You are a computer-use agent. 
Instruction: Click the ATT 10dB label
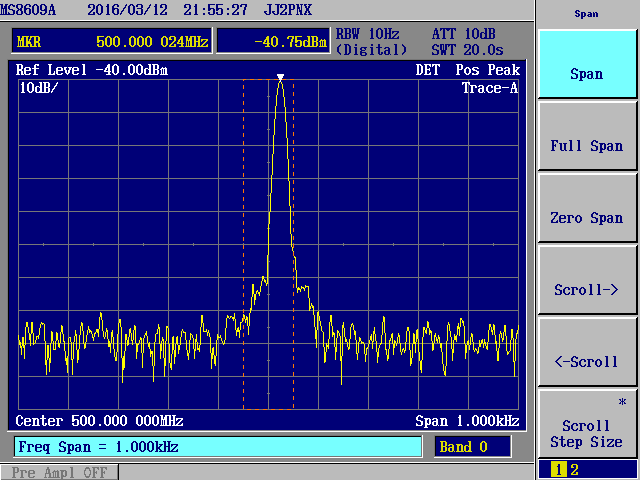[463, 34]
